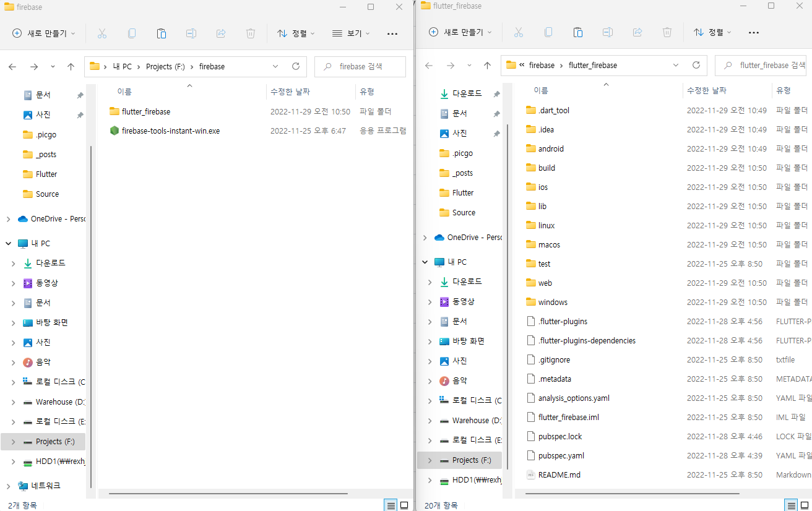Click Rename icon in flutter_firebase window toolbar

[x=608, y=32]
